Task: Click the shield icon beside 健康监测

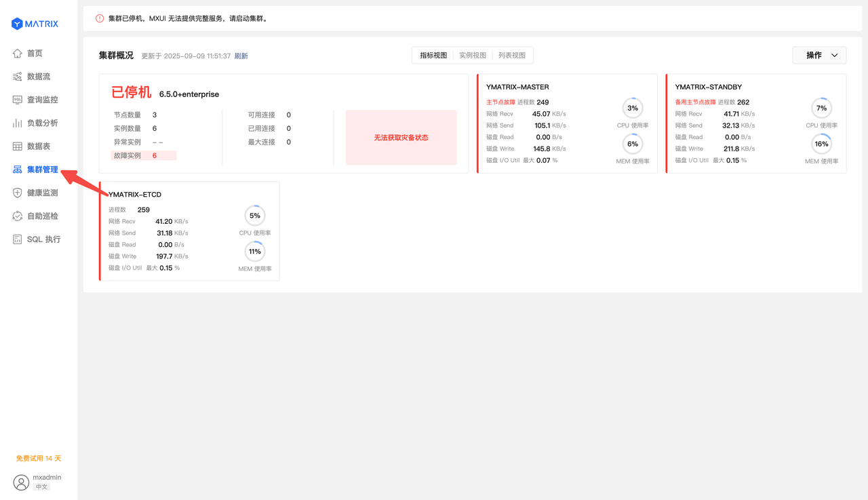Action: click(18, 193)
